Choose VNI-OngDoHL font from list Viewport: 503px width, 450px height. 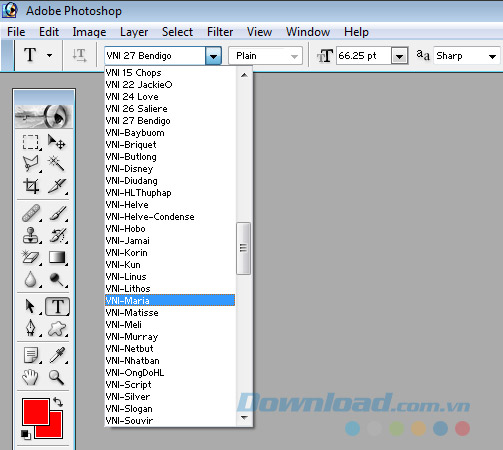[x=170, y=373]
